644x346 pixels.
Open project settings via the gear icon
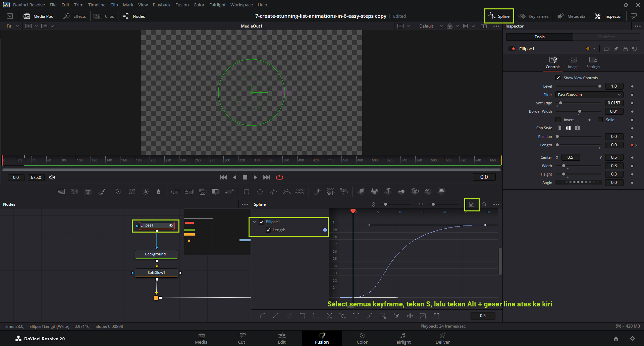(632, 339)
